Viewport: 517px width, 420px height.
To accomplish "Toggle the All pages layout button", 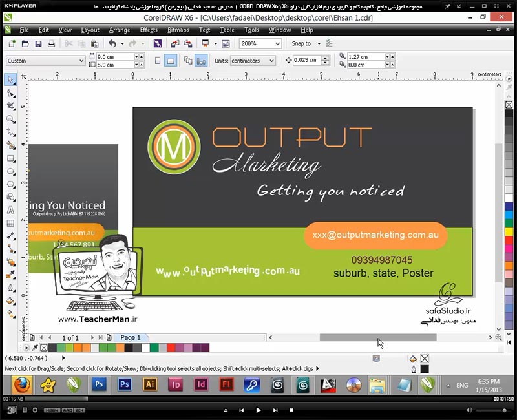I will click(188, 61).
